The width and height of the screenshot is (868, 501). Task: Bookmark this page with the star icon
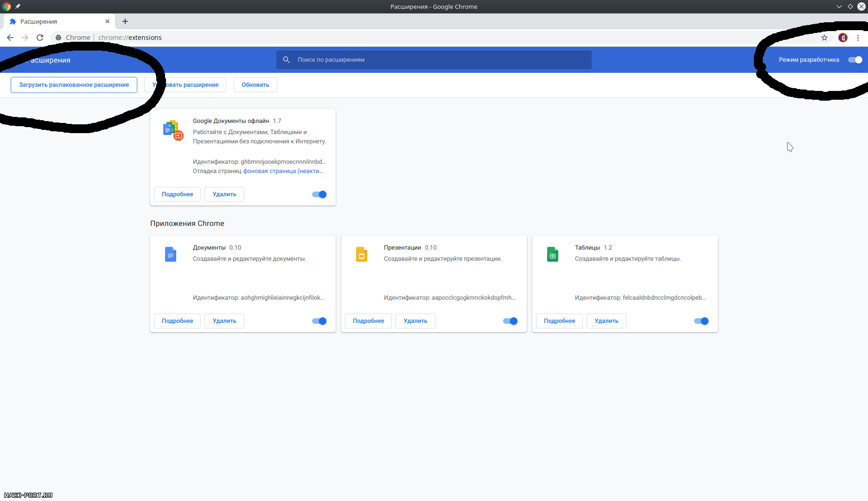(824, 38)
